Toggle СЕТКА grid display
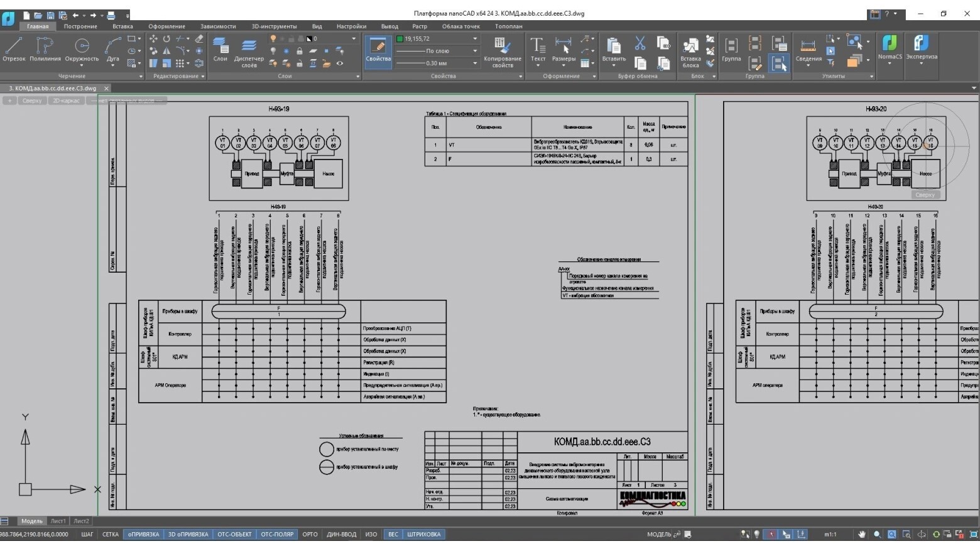 [111, 535]
